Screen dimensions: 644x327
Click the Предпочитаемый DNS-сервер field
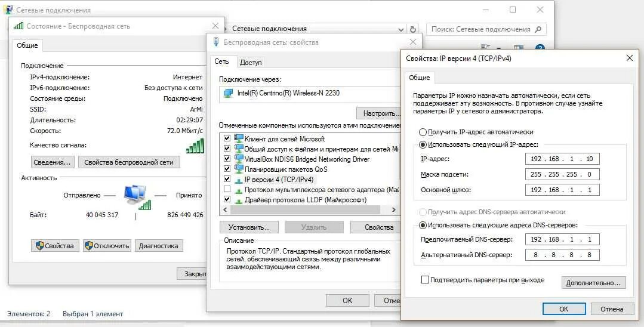(562, 239)
